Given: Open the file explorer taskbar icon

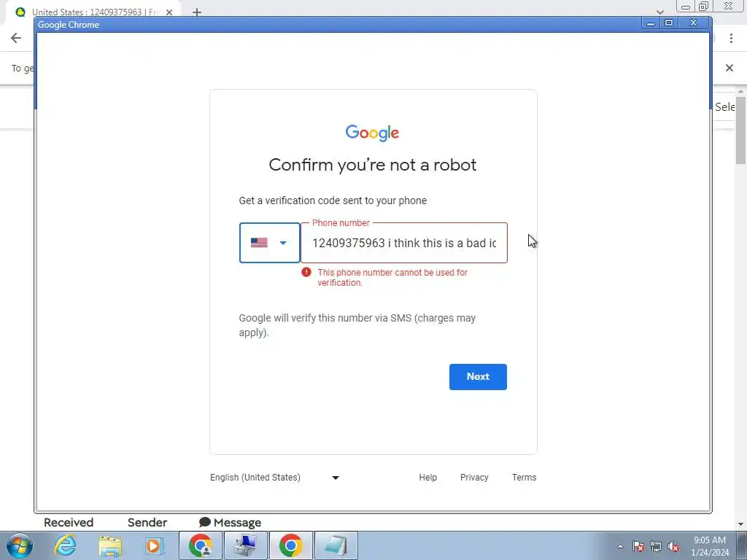Looking at the screenshot, I should coord(110,545).
